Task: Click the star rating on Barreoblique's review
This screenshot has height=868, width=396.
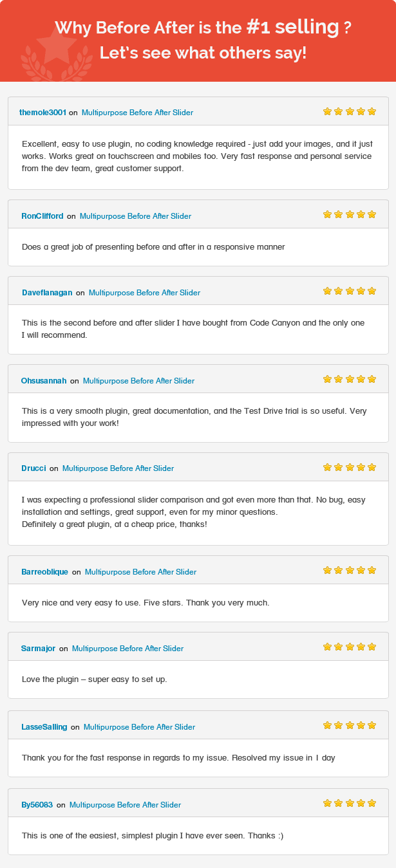Action: click(x=350, y=570)
